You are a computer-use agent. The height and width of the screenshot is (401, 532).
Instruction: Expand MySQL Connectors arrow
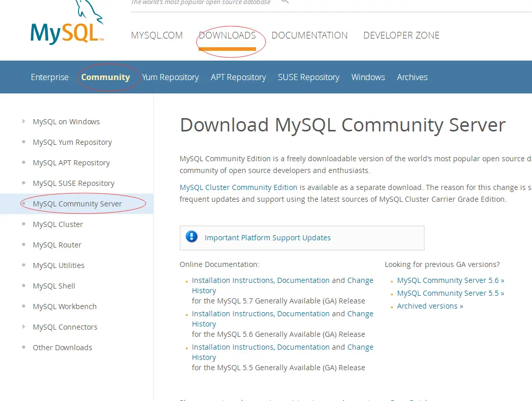(x=24, y=327)
